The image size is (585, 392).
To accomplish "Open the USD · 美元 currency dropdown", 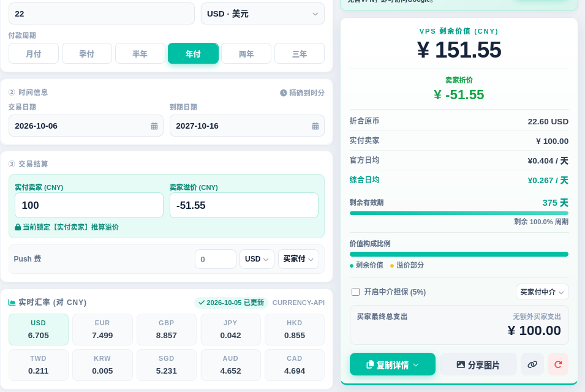I will coord(263,14).
